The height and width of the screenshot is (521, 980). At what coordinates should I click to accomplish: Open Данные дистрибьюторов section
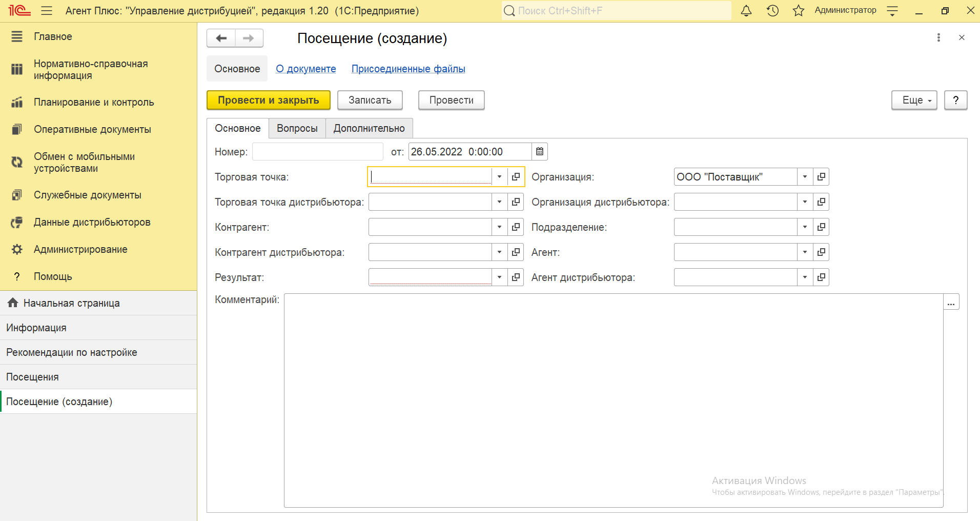[x=98, y=222]
